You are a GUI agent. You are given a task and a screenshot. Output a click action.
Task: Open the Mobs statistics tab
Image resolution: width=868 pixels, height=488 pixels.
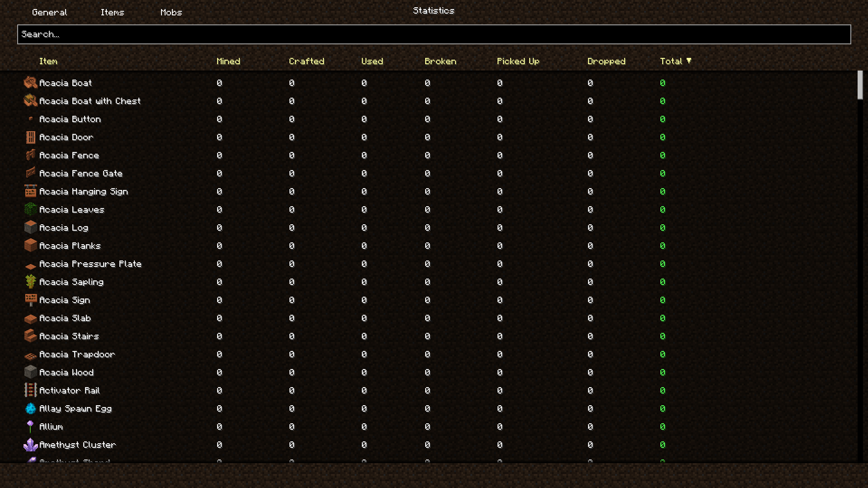click(x=171, y=13)
